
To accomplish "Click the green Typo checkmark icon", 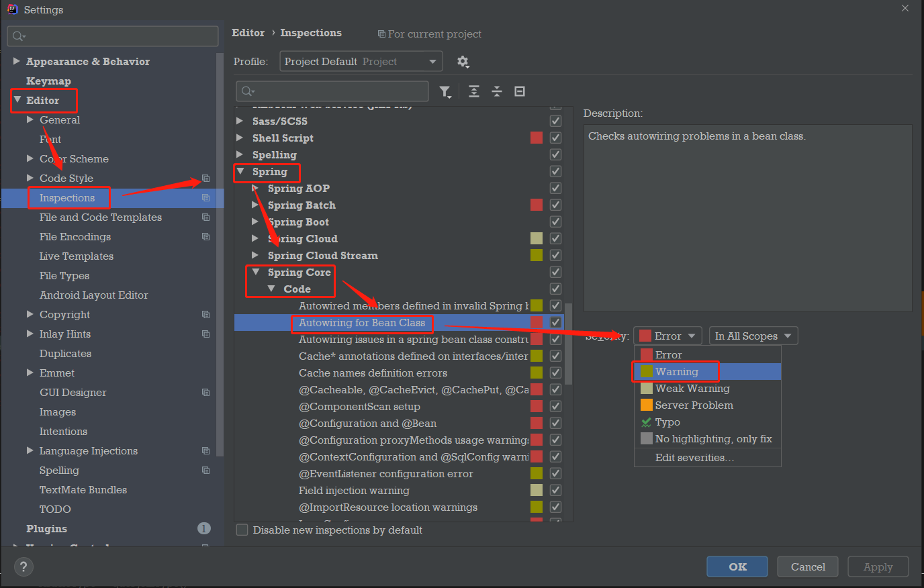I will [646, 422].
